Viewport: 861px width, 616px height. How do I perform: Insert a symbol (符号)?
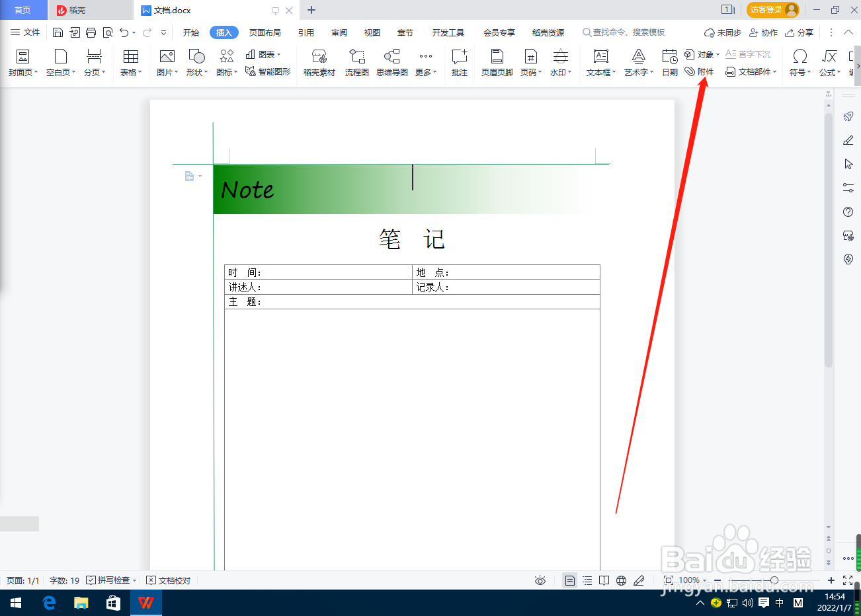pos(800,63)
